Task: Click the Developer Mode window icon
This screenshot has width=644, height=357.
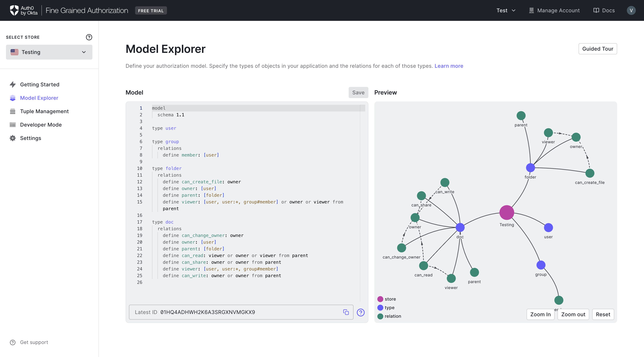Action: pyautogui.click(x=13, y=125)
